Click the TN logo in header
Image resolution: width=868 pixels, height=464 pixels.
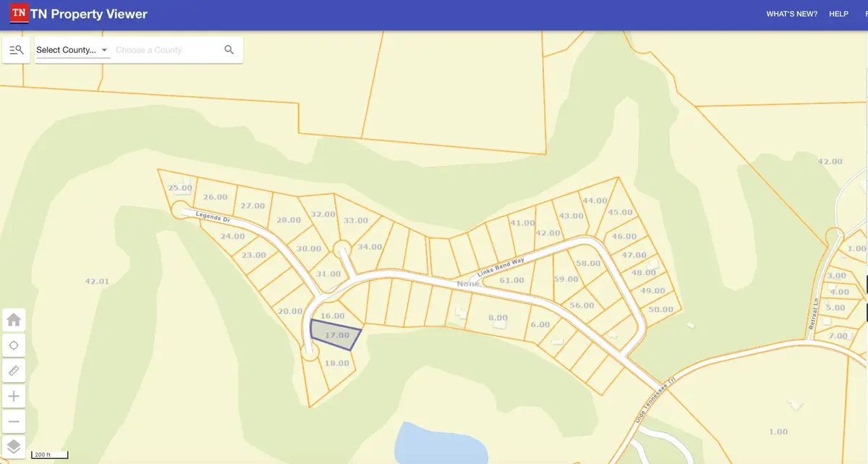[20, 14]
